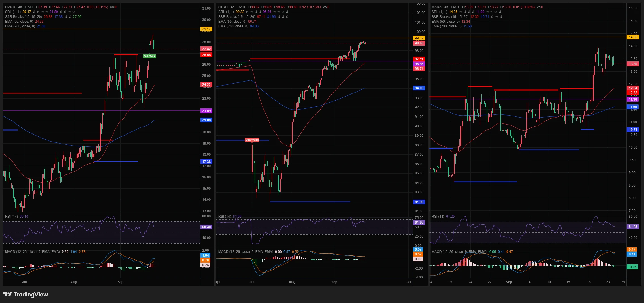
Task: Click the TradingView logo
Action: (x=26, y=295)
